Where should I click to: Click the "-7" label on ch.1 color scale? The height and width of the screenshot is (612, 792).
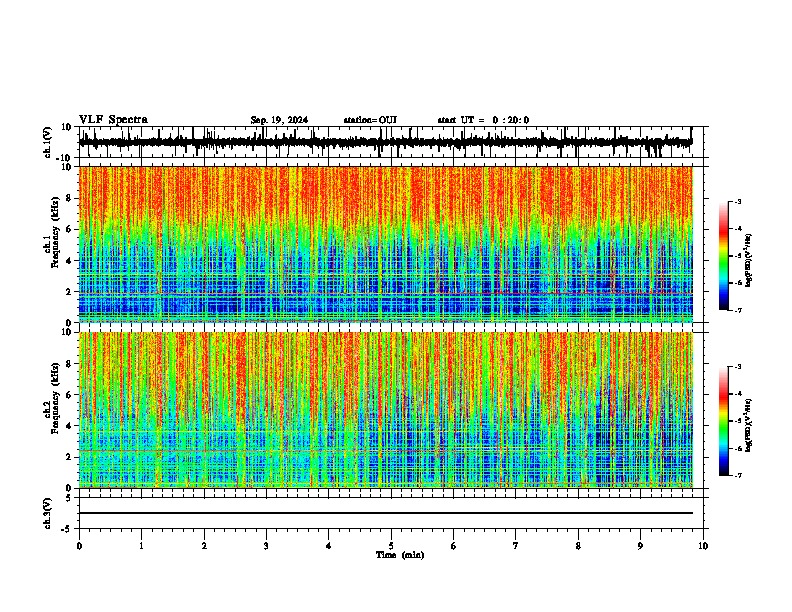click(738, 310)
